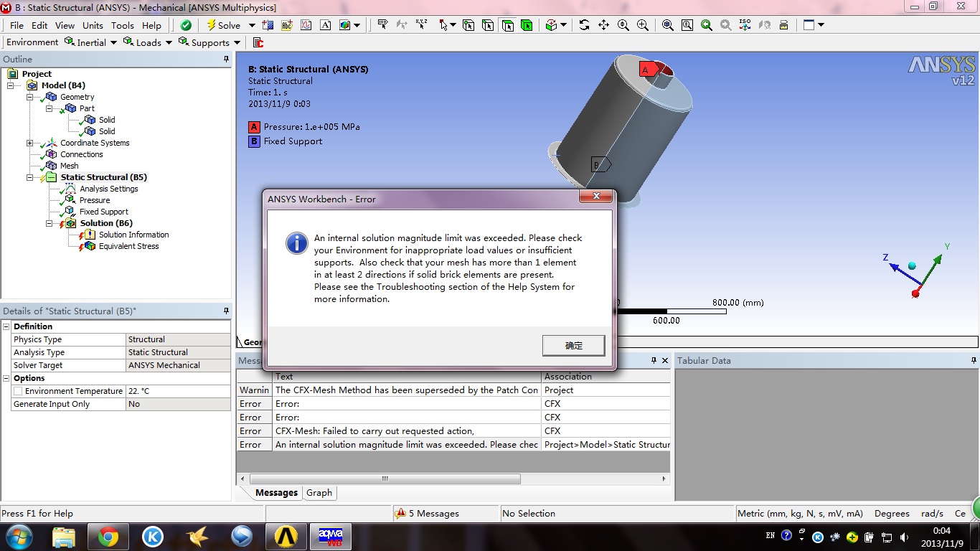Activate the Rotate view tool
This screenshot has width=980, height=551.
(585, 25)
